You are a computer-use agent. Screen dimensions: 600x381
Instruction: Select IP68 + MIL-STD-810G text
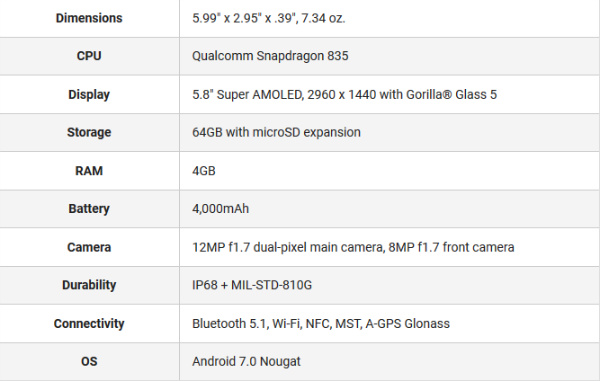point(252,285)
